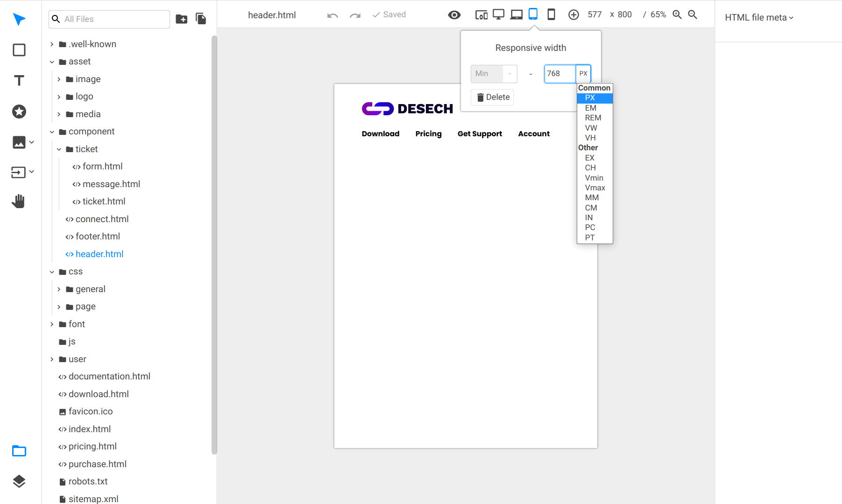Open the PX unit dropdown

(x=583, y=74)
